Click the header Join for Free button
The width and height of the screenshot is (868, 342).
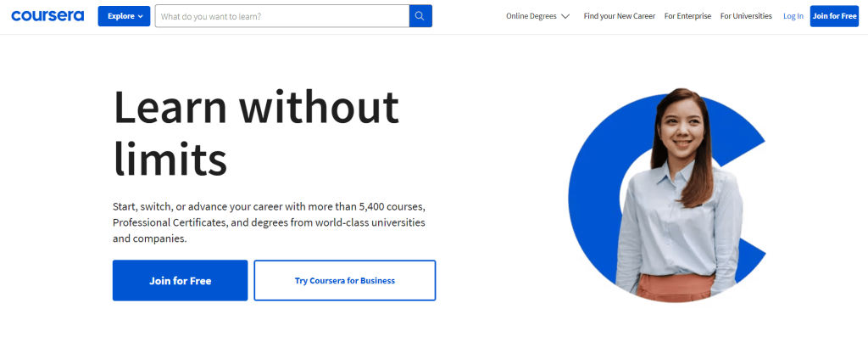[834, 16]
